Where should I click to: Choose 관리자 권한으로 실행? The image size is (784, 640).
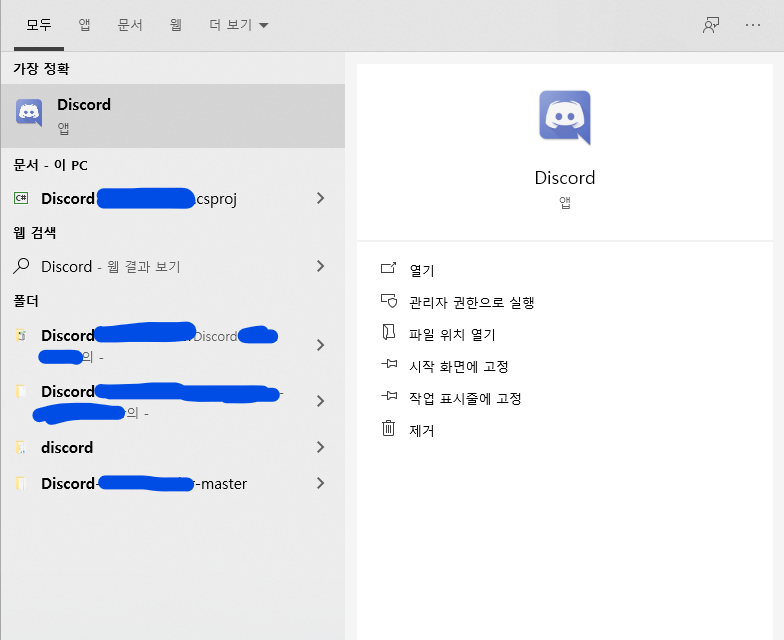(x=472, y=302)
